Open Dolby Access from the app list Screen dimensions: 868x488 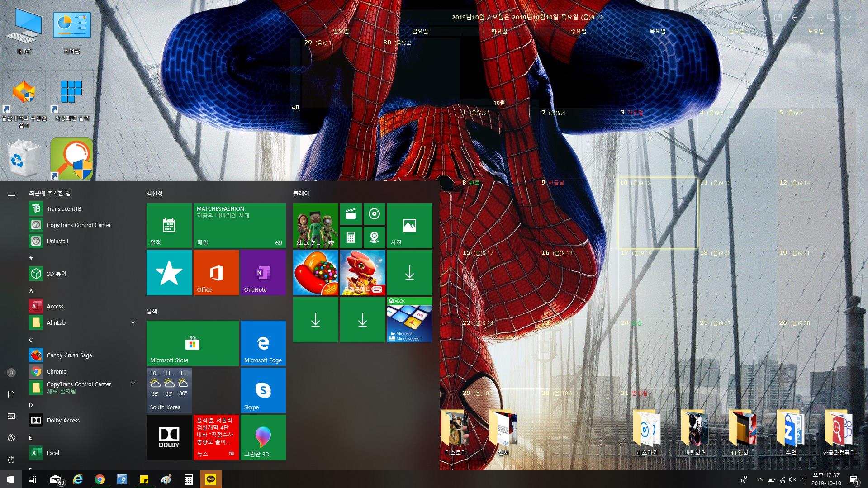click(82, 420)
